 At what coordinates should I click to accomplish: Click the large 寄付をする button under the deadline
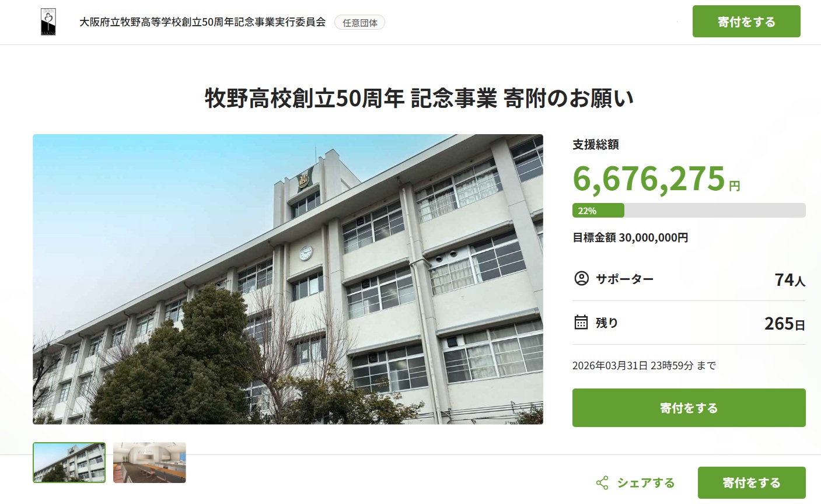tap(689, 408)
